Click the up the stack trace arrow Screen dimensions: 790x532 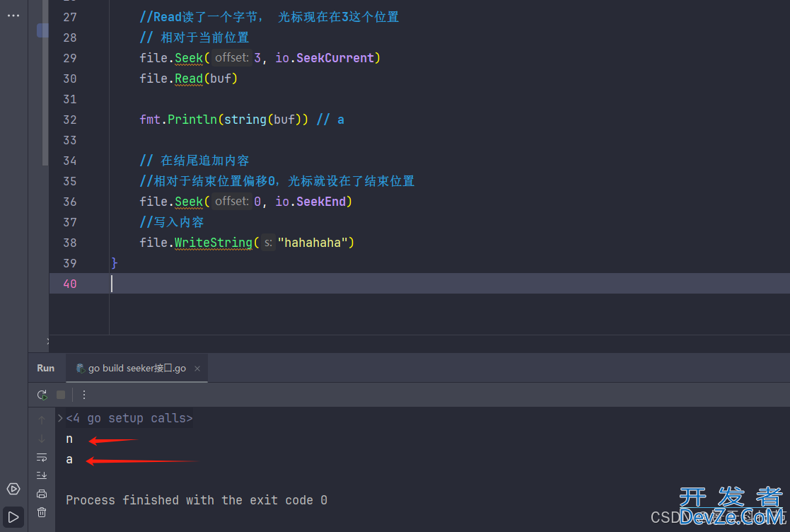(42, 420)
